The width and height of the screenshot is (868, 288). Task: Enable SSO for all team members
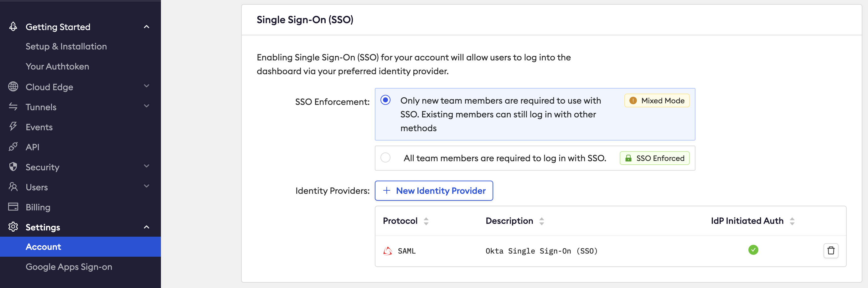pos(386,158)
